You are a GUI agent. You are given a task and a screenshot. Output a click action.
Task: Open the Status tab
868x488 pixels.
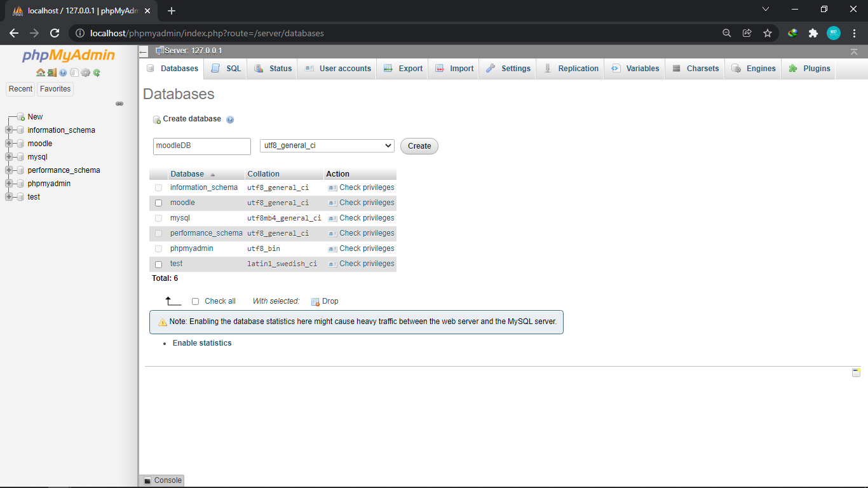(273, 69)
